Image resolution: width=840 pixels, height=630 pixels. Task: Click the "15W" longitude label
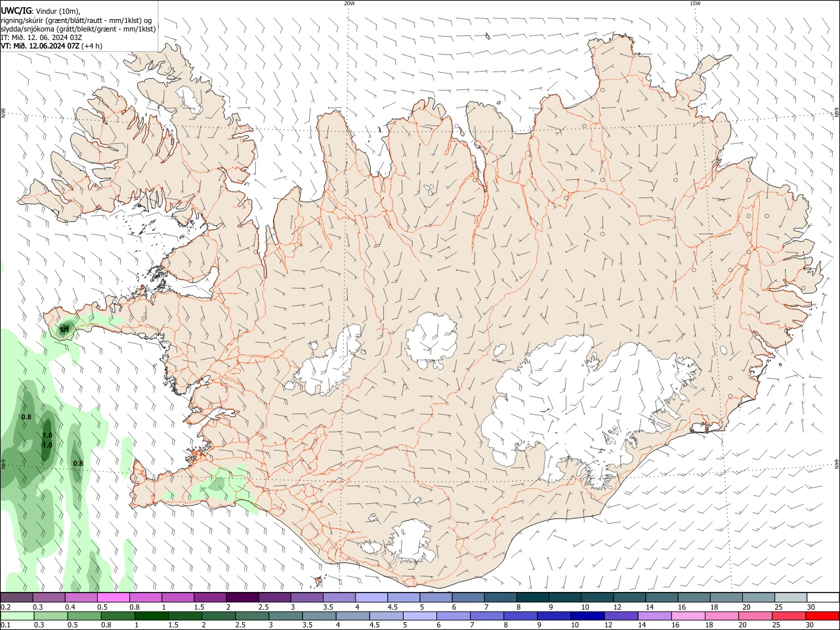pos(695,3)
